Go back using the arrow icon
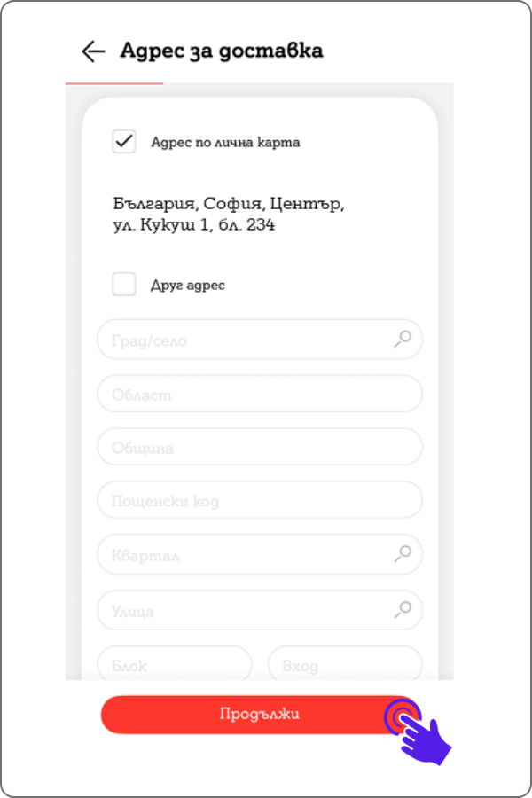The image size is (532, 798). pyautogui.click(x=92, y=51)
